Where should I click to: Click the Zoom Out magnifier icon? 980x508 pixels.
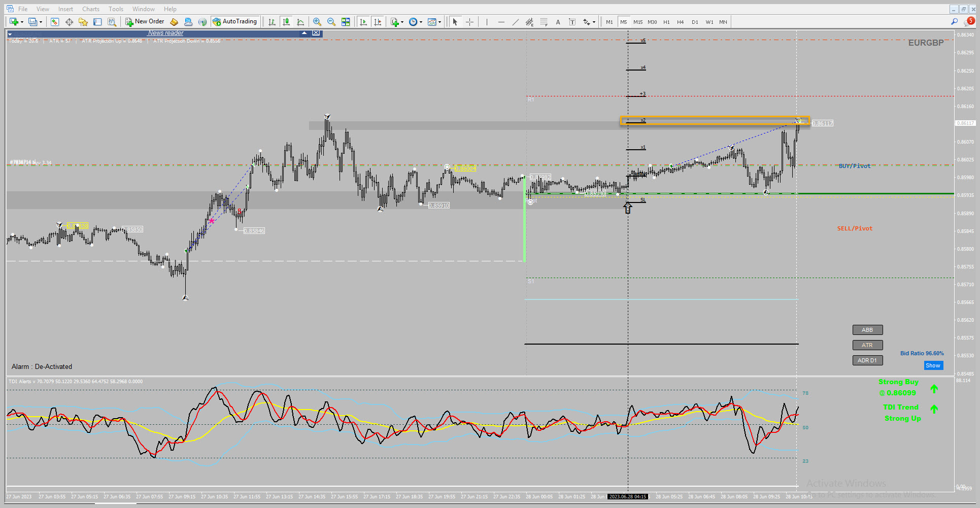coord(331,22)
